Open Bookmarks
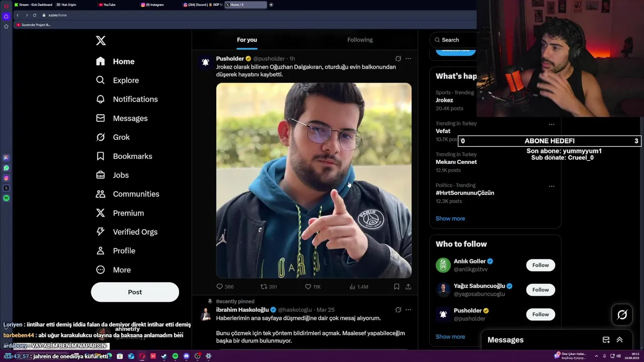The image size is (644, 362). tap(124, 156)
